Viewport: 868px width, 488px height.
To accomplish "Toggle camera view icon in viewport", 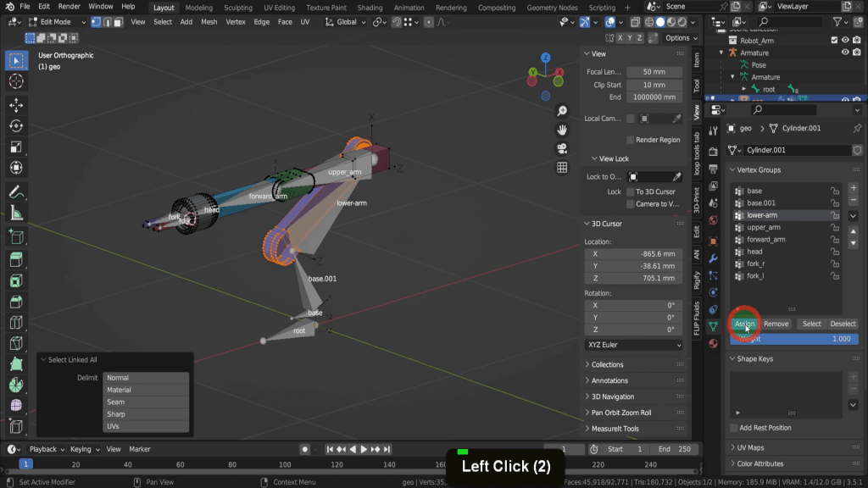I will click(562, 148).
